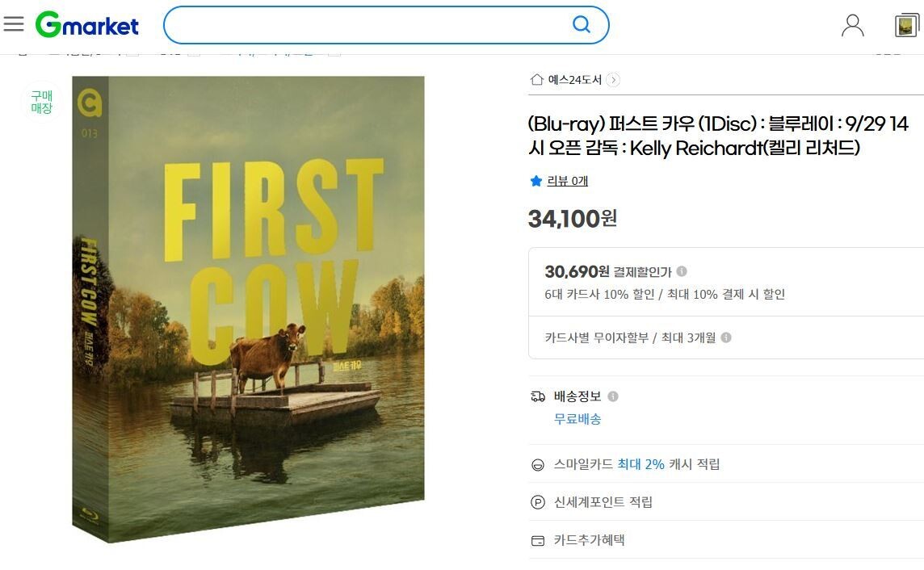Open the hamburger menu beside Gmarket logo
The width and height of the screenshot is (924, 570).
click(x=14, y=24)
